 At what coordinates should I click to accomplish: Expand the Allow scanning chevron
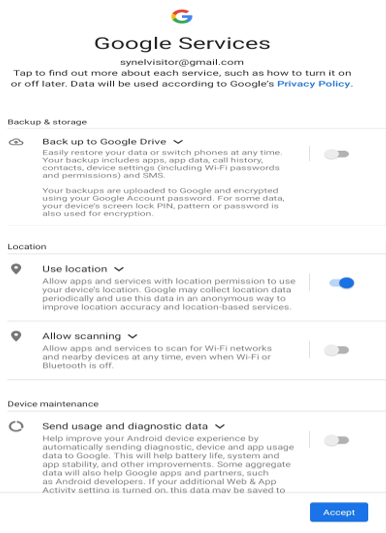pyautogui.click(x=132, y=337)
